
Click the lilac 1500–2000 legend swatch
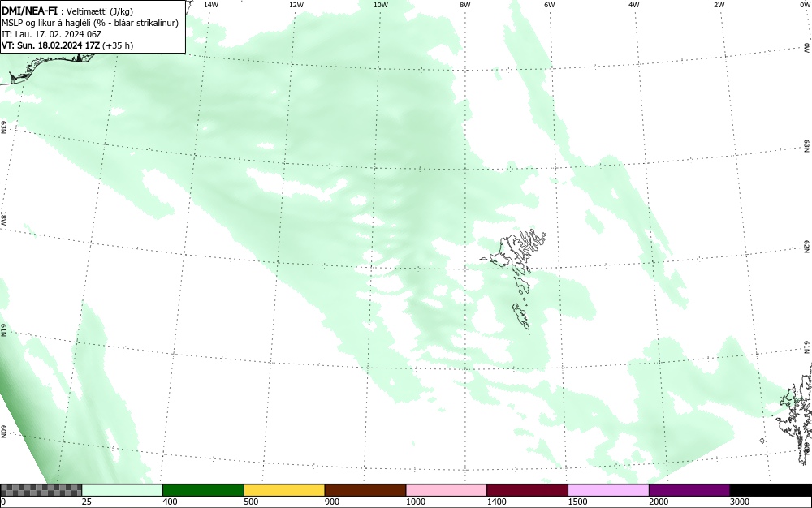608,490
